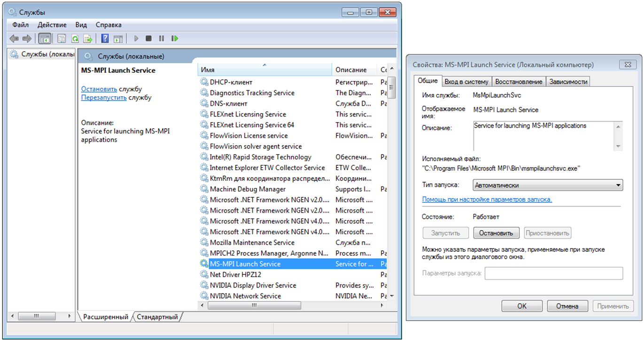
Task: Click the Pause service toolbar icon
Action: coord(162,39)
